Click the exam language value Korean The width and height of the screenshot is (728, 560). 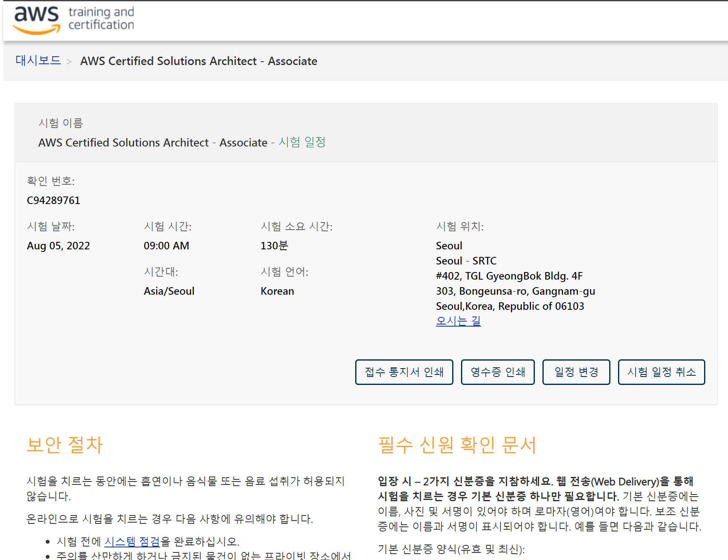pyautogui.click(x=277, y=291)
